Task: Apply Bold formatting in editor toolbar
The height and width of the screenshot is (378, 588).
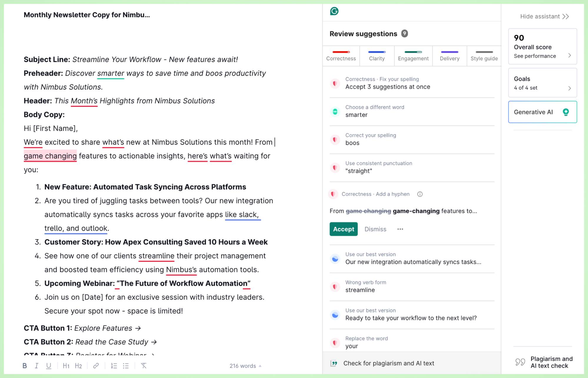Action: click(x=25, y=366)
